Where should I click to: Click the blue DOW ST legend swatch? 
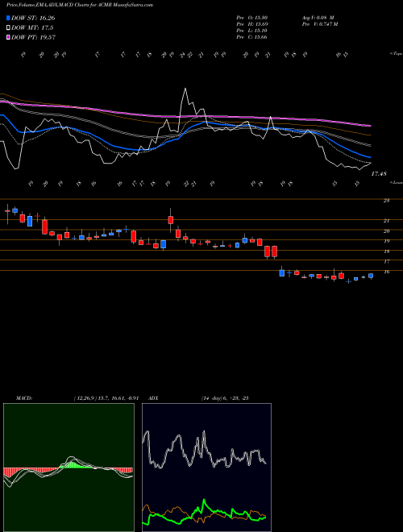(x=8, y=18)
